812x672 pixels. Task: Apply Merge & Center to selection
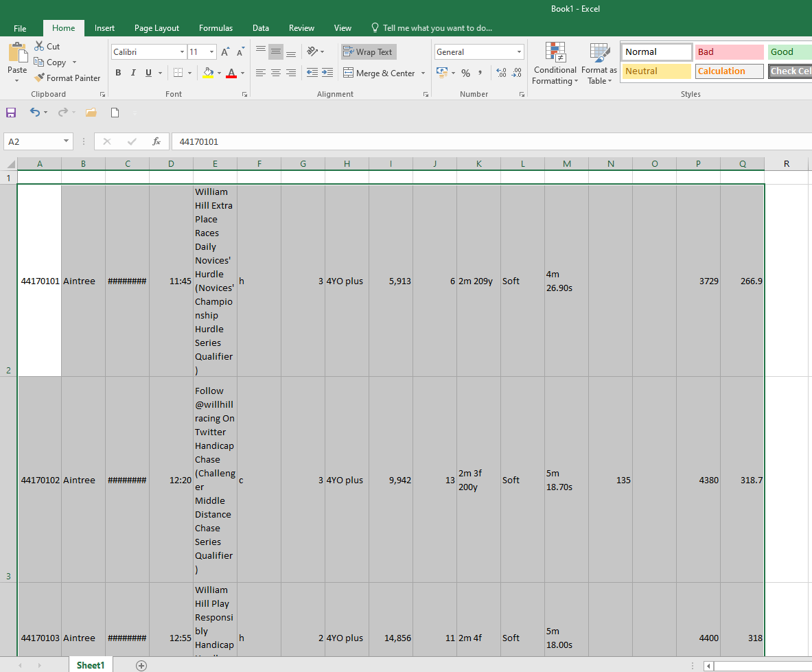point(379,73)
